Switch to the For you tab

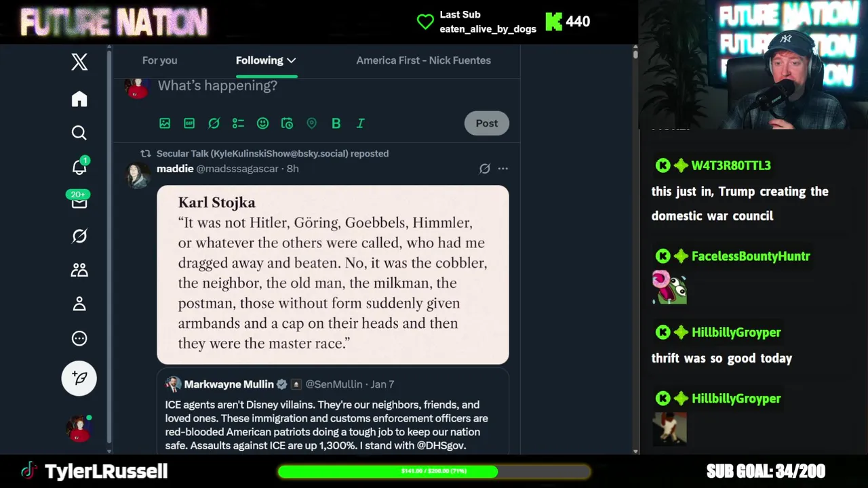[159, 60]
